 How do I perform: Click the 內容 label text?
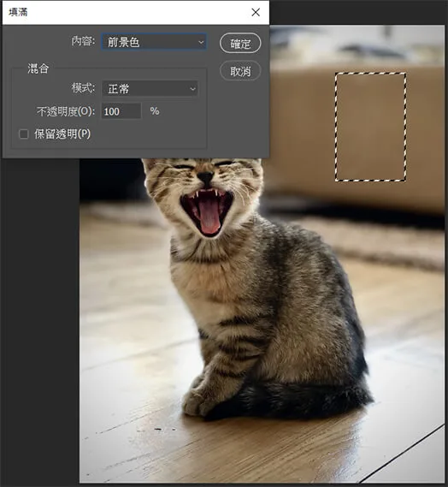pos(83,41)
